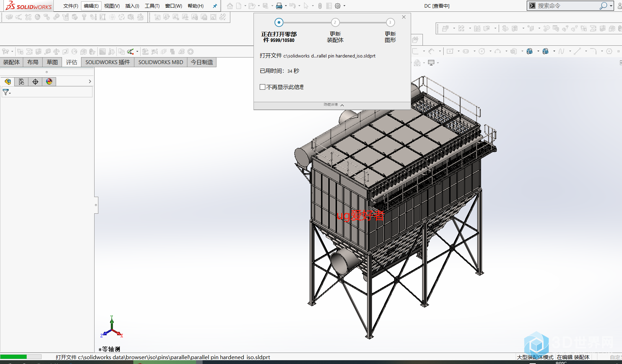Open the New document dropdown arrow

pyautogui.click(x=245, y=6)
